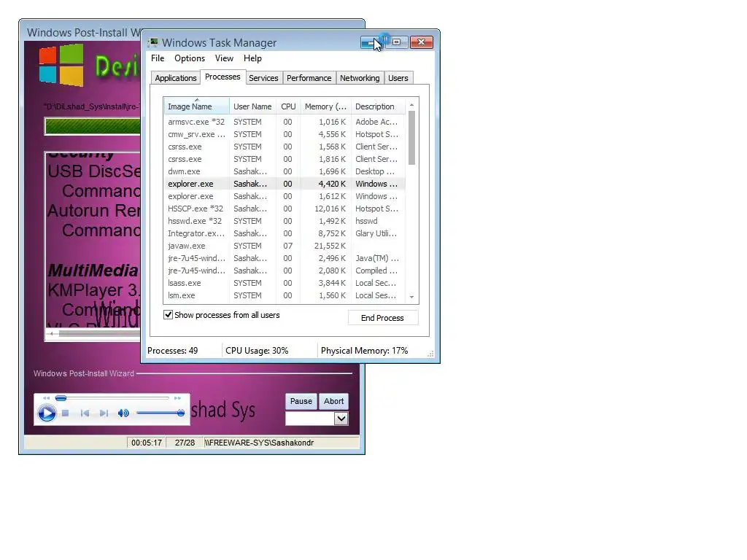Screen dimensions: 747x560
Task: Maximize the Windows Task Manager window
Action: click(396, 42)
